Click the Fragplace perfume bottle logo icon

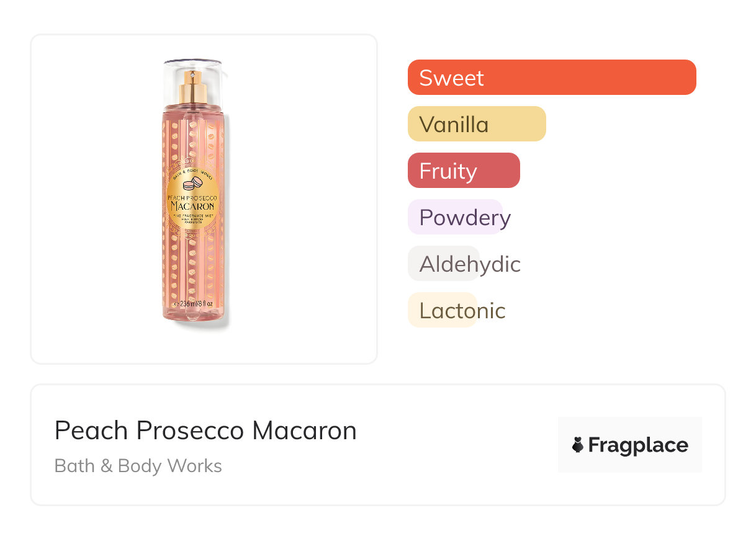click(x=578, y=445)
